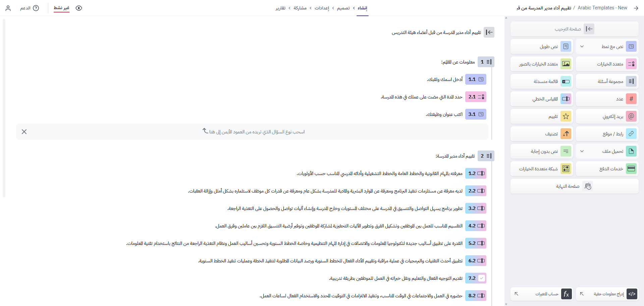Open the user account icon
The image size is (644, 306).
coord(8,8)
